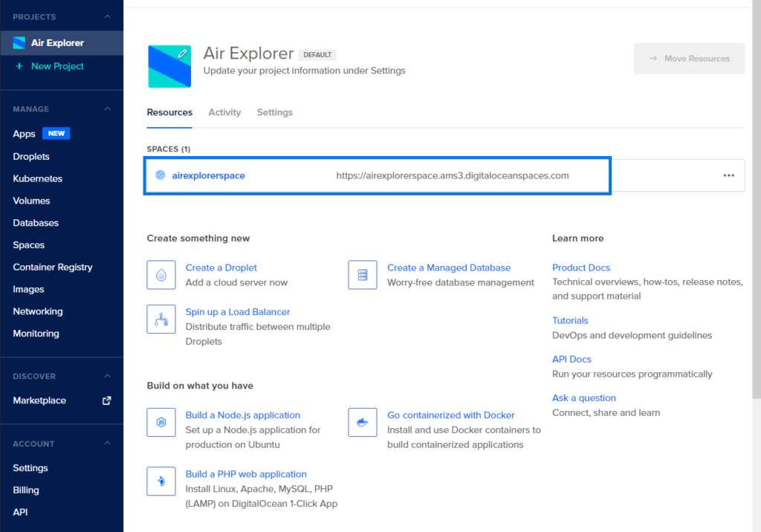Click the Ask a question link
The width and height of the screenshot is (761, 532).
[584, 398]
